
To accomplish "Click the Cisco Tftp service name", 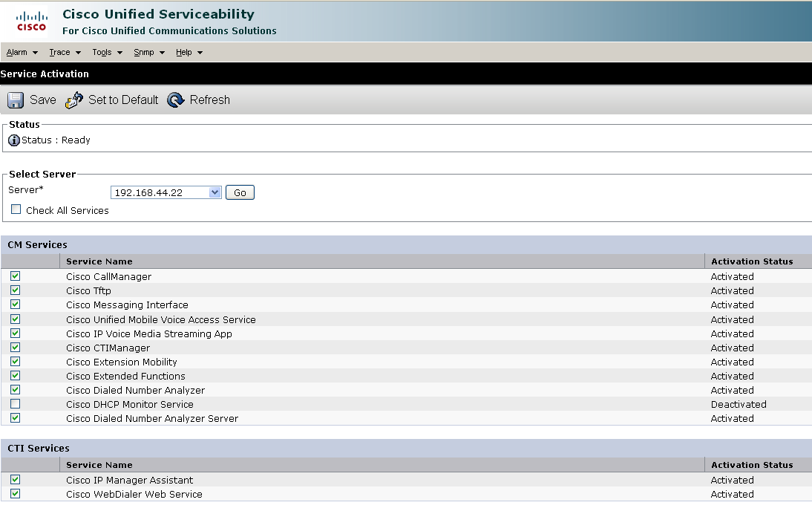I will 88,290.
